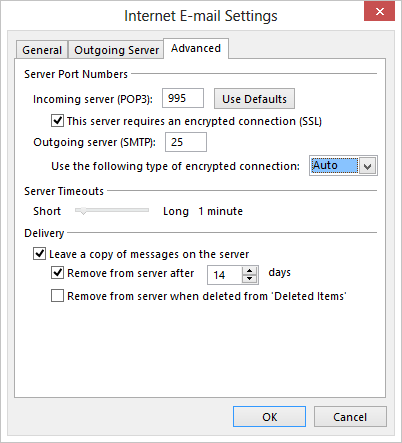Image resolution: width=402 pixels, height=443 pixels.
Task: Toggle SSL encrypted connection checkbox
Action: 57,120
